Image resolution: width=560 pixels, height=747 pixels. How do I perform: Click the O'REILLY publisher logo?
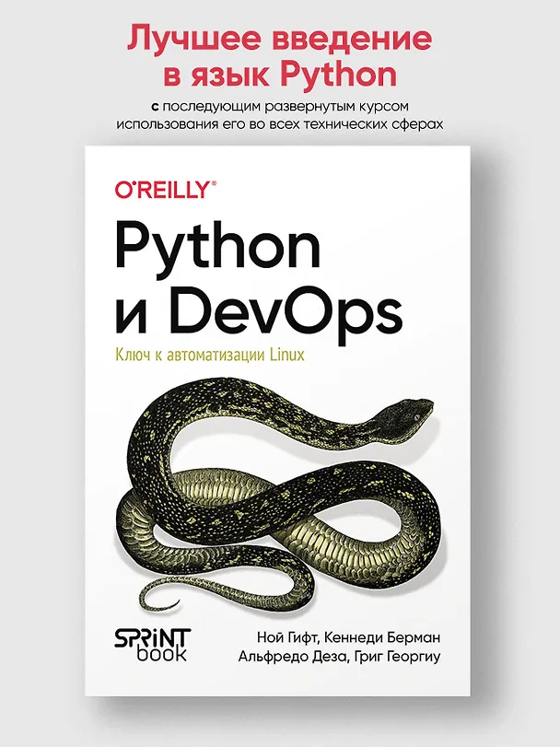166,190
